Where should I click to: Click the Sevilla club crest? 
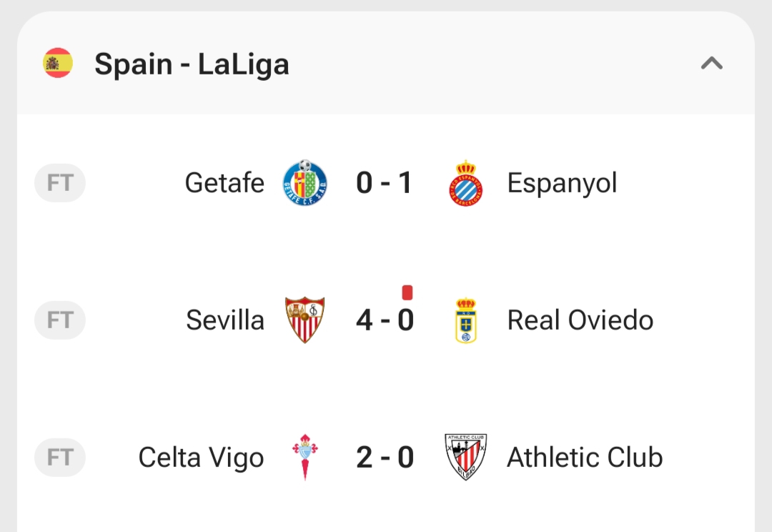305,320
